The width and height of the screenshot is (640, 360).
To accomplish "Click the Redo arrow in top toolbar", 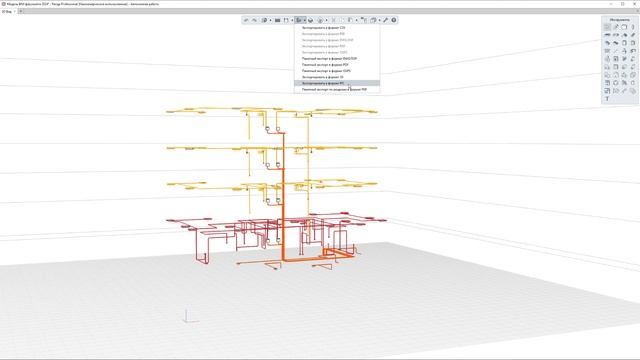I will pos(254,20).
